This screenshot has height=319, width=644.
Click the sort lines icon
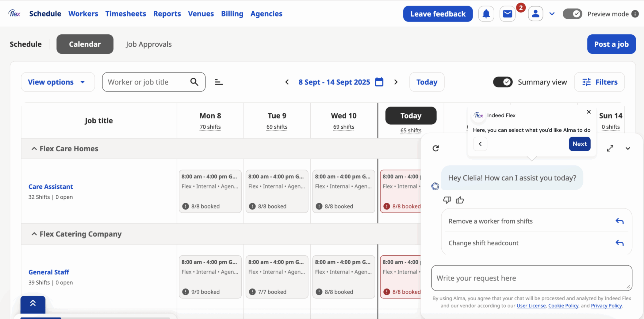[219, 82]
